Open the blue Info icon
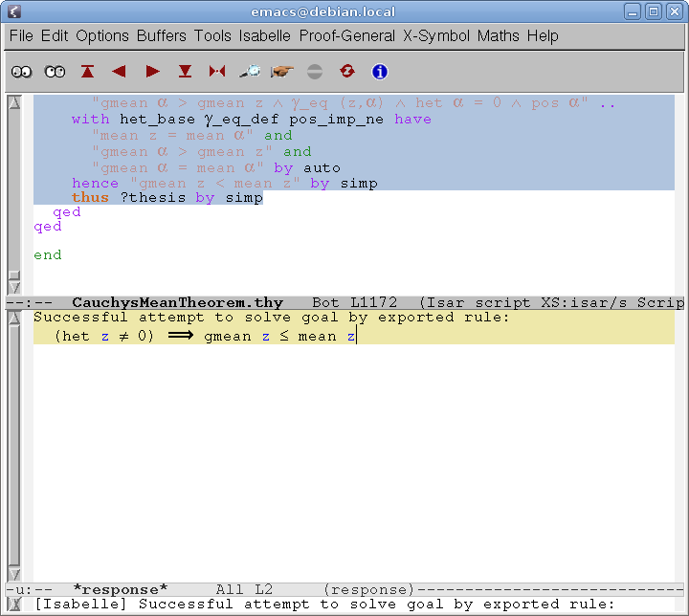The height and width of the screenshot is (616, 689). (x=379, y=72)
